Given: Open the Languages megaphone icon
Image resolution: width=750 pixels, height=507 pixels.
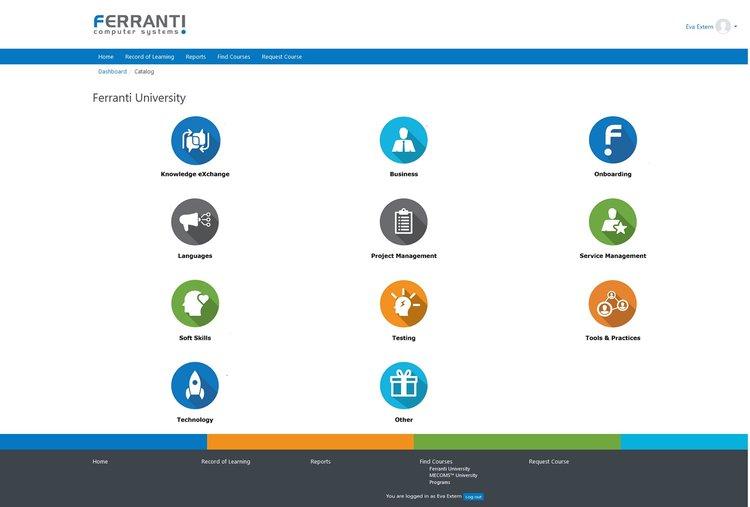Looking at the screenshot, I should (x=195, y=222).
